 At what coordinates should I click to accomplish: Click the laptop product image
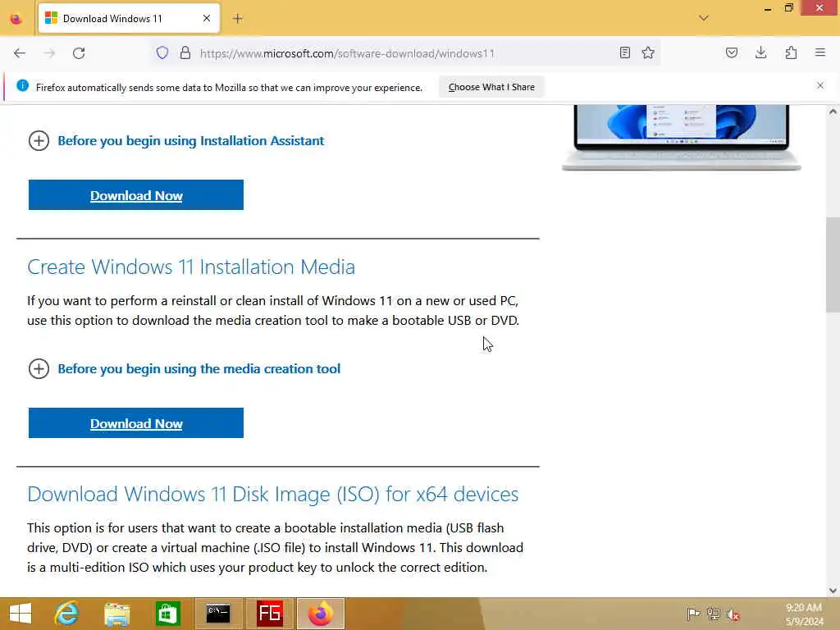(x=682, y=138)
